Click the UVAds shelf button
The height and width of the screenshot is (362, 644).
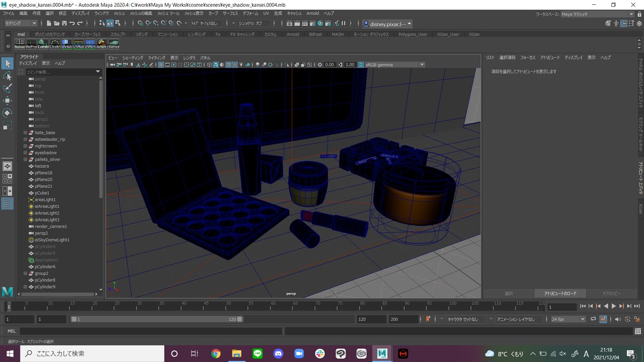click(67, 44)
